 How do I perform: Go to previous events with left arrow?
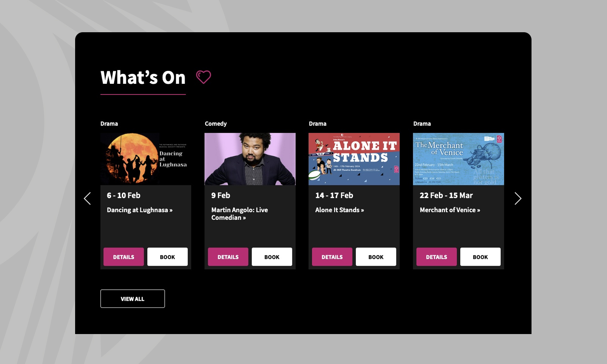pos(87,198)
